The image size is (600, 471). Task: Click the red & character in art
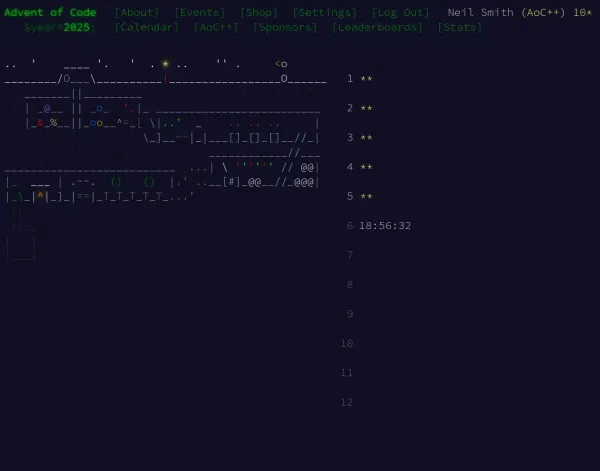point(40,123)
